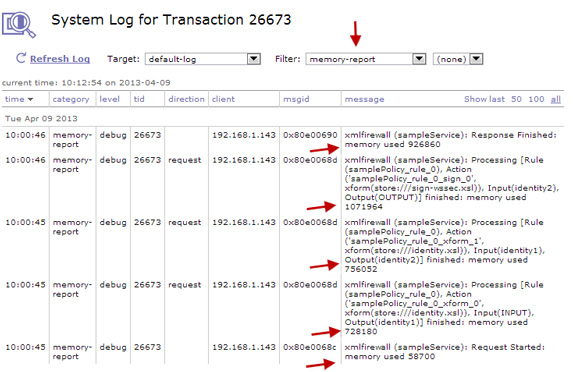The image size is (580, 372).
Task: Select the 'Tue Apr 09 2013' date row
Action: pos(283,119)
